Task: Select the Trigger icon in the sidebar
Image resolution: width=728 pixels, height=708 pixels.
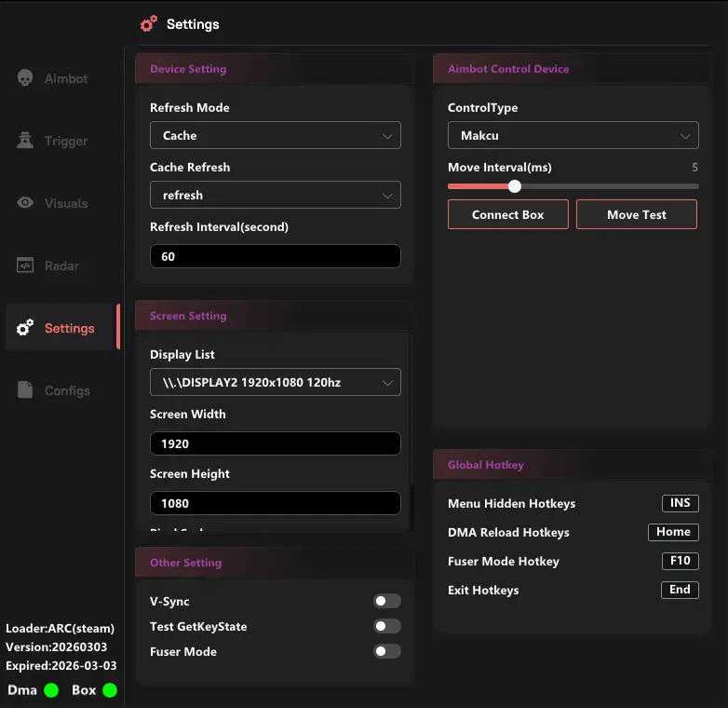Action: click(x=25, y=142)
